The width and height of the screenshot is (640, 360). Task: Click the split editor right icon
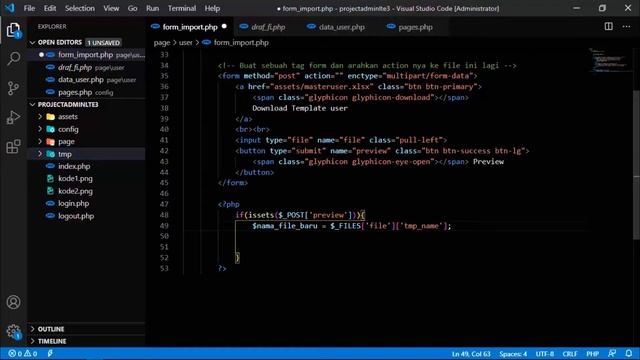click(608, 27)
